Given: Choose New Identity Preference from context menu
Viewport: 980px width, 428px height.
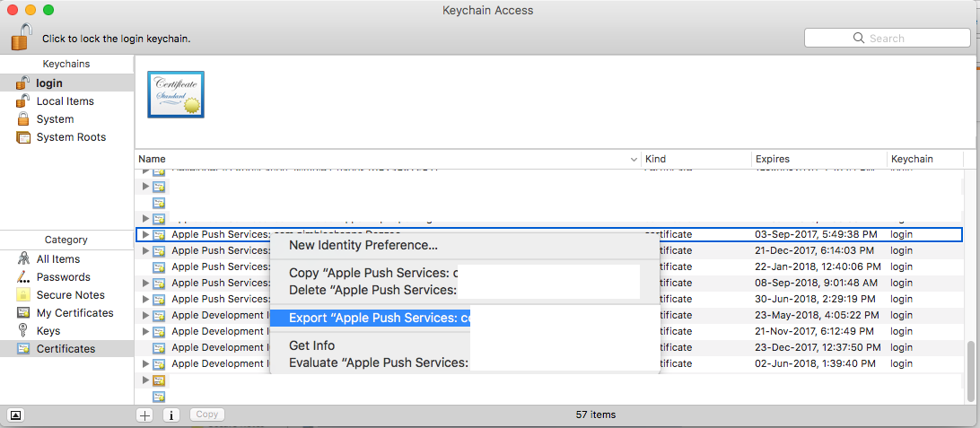Looking at the screenshot, I should [x=464, y=246].
